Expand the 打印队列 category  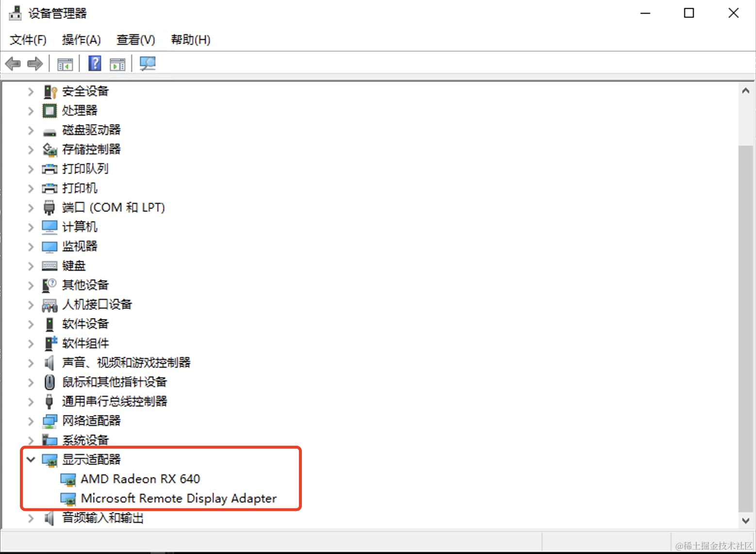(31, 169)
